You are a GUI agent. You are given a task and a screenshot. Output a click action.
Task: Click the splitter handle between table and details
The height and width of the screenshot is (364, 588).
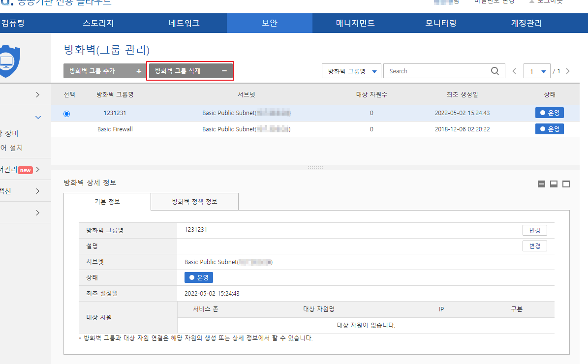coord(315,167)
